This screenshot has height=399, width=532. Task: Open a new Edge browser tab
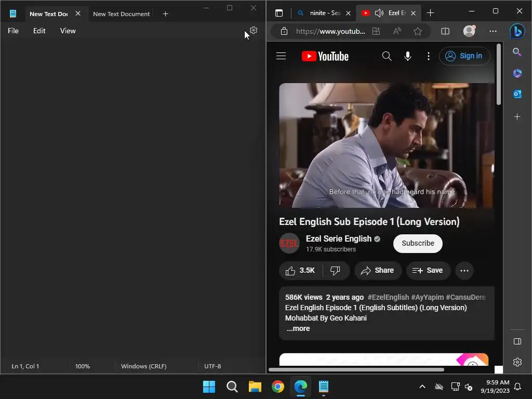coord(431,13)
